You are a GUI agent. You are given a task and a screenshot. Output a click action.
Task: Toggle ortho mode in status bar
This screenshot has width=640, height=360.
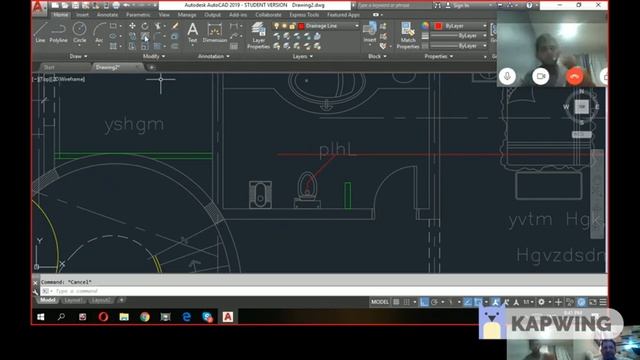point(424,302)
